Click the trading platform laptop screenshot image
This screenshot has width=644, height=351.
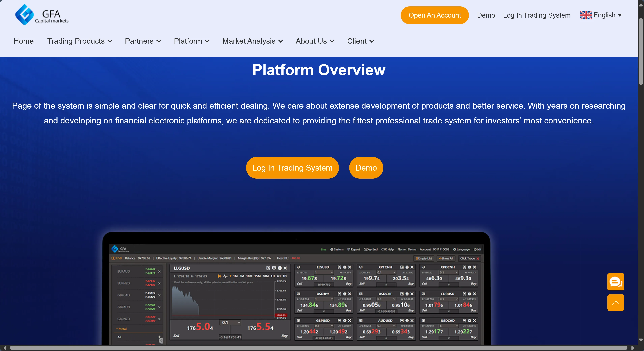[x=296, y=288]
